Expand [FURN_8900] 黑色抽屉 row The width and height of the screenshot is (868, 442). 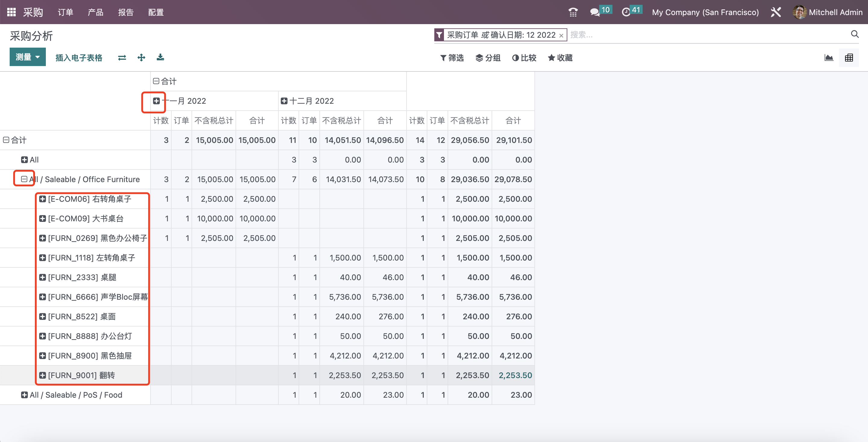point(43,356)
